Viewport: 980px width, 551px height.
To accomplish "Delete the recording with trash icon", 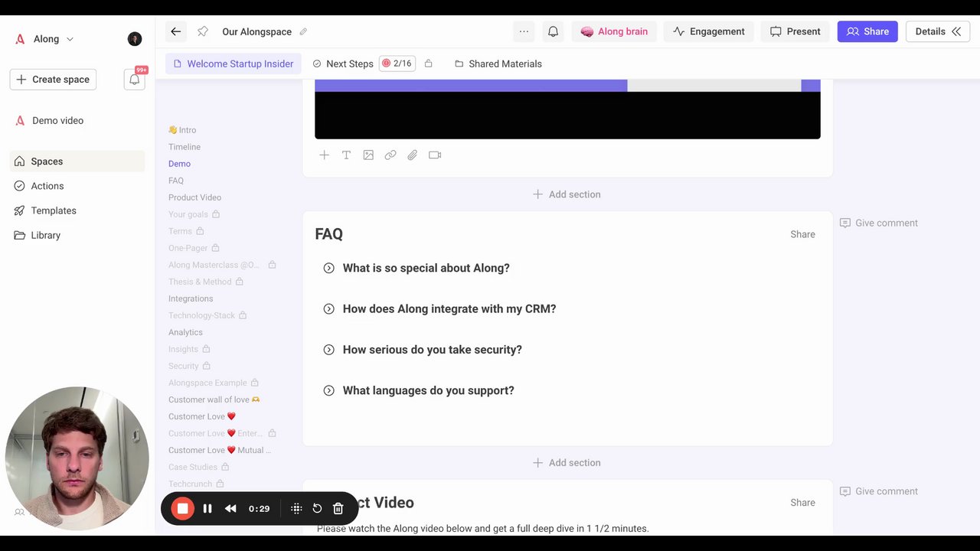I will point(338,508).
